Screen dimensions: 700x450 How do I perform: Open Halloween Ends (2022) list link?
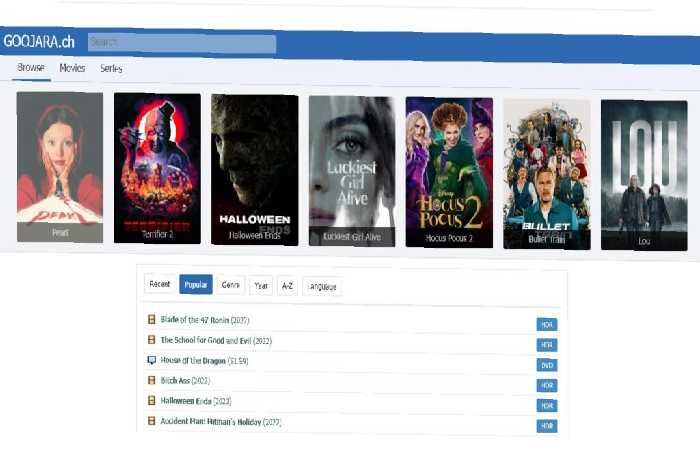click(196, 401)
